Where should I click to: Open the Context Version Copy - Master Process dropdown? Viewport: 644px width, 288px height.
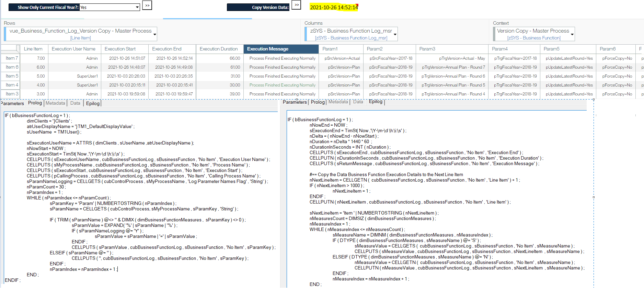click(572, 34)
